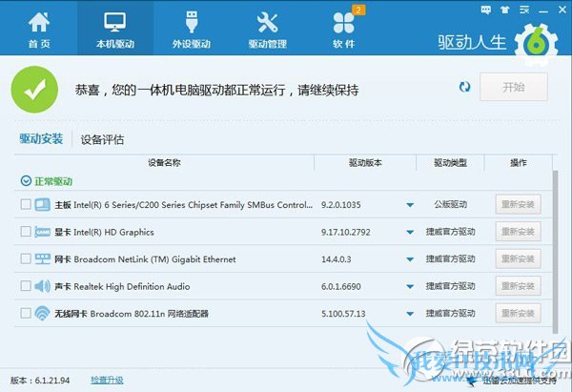The height and width of the screenshot is (392, 572).
Task: Open the 首页 home icon
Action: point(39,22)
